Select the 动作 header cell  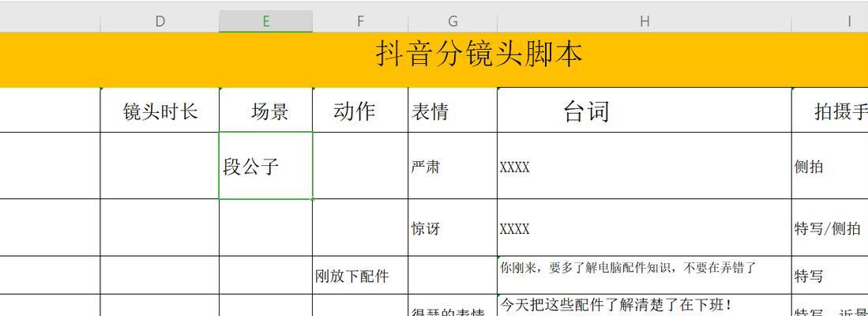pyautogui.click(x=360, y=110)
